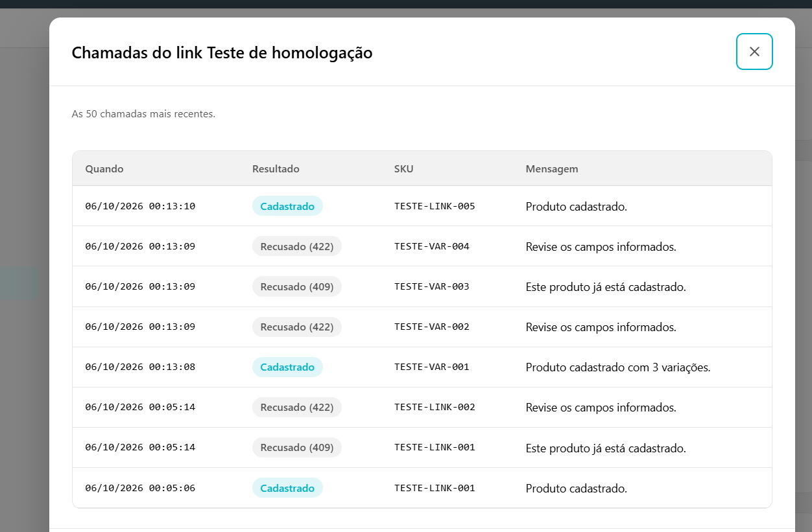The height and width of the screenshot is (532, 812).
Task: Select SKU TESTE-VAR-003
Action: 432,286
